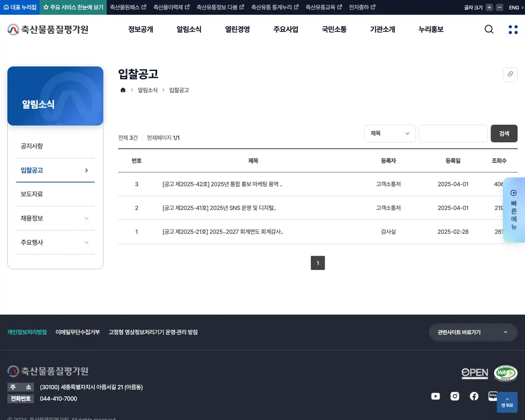The height and width of the screenshot is (420, 525).
Task: Open the 국민소통 navigation menu
Action: pos(334,29)
